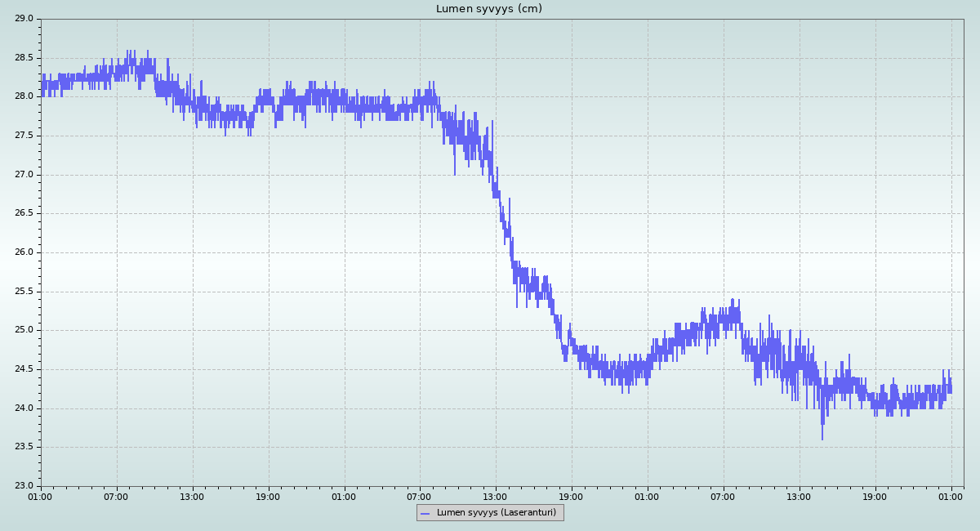Select the 29.0 y-axis label

tap(24, 19)
